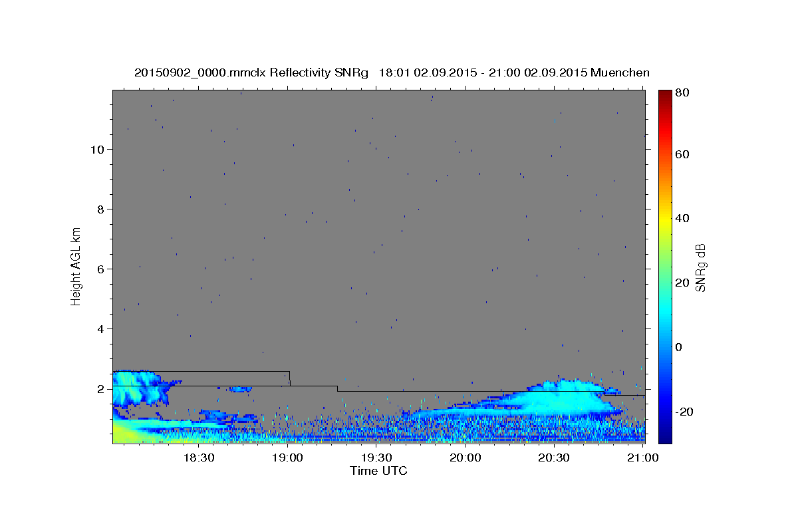Screen dimensions: 798x532
Task: Click the height tick label 2
Action: [101, 389]
